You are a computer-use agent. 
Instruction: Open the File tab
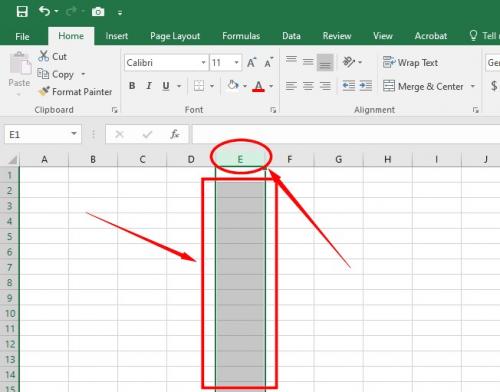tap(22, 36)
